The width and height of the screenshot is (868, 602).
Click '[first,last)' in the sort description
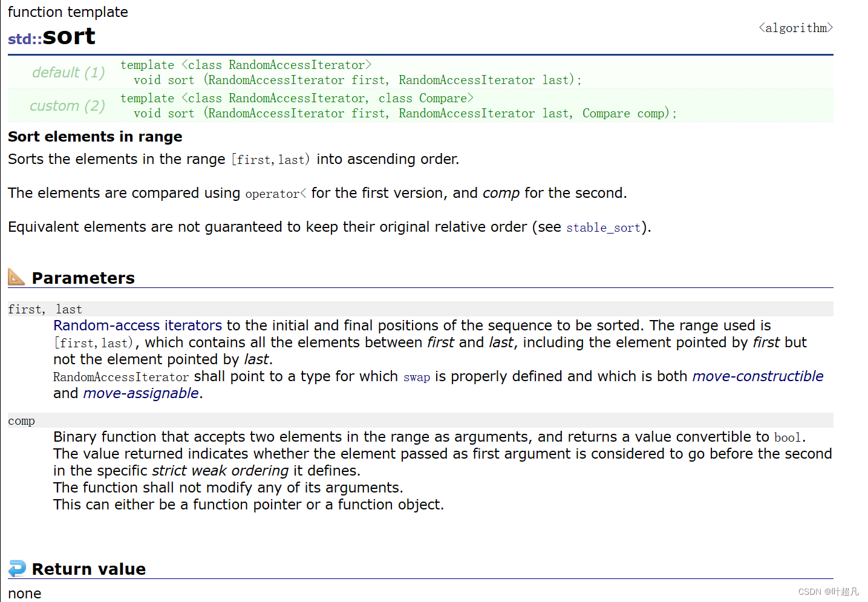pyautogui.click(x=270, y=160)
